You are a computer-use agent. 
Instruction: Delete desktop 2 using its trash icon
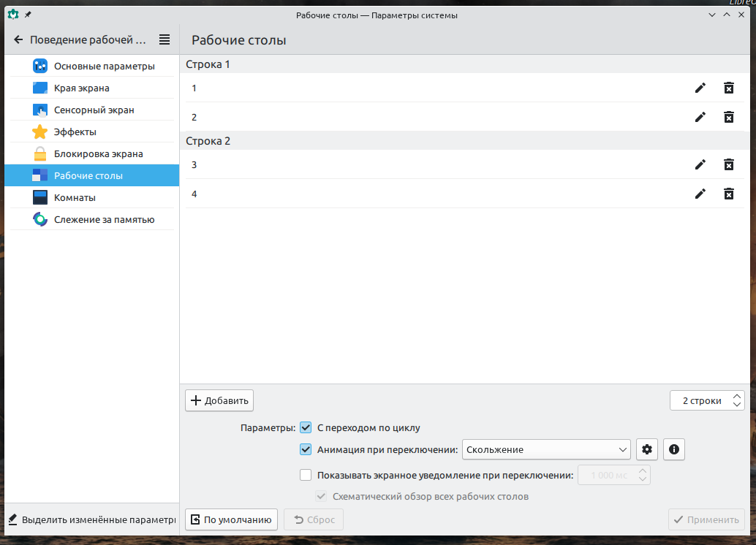[x=728, y=117]
